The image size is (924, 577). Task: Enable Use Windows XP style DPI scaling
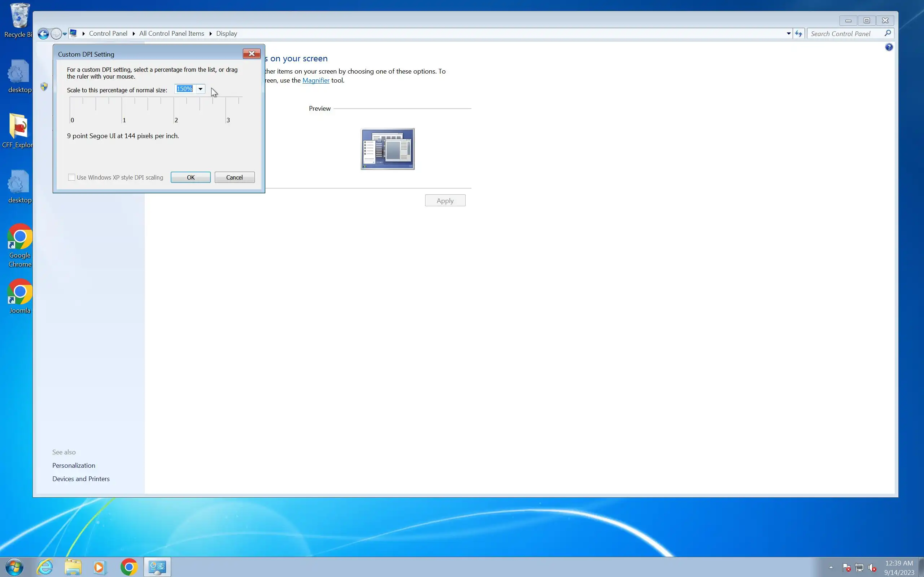pyautogui.click(x=72, y=177)
